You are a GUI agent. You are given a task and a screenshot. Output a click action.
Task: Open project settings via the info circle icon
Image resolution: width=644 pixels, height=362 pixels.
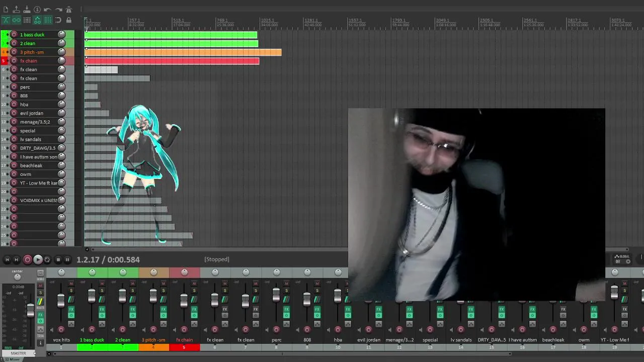(x=37, y=10)
